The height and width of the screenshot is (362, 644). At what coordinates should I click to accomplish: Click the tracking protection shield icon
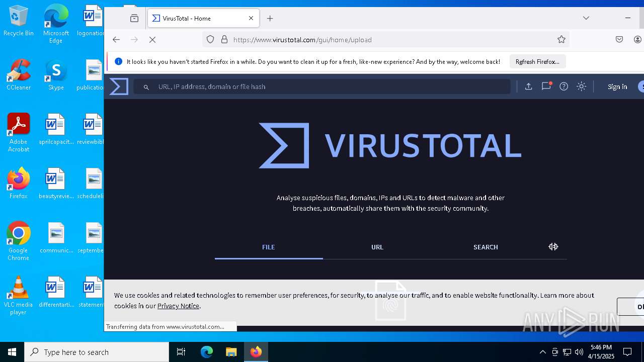pos(210,40)
